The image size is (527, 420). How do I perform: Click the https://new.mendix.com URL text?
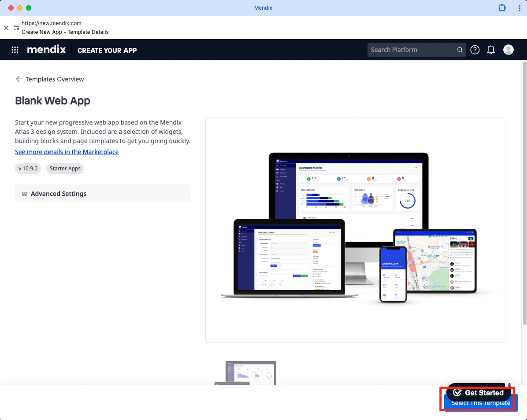coord(52,23)
